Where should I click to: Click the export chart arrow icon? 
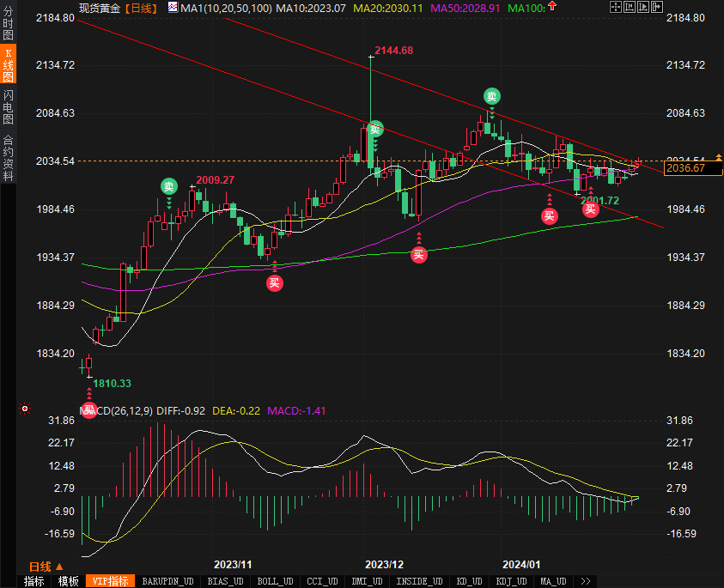pyautogui.click(x=657, y=7)
